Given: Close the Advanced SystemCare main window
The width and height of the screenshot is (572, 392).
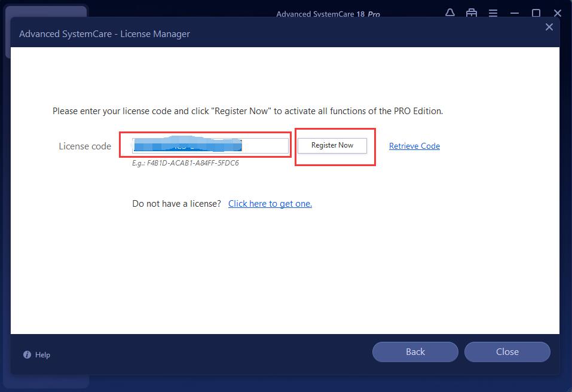Looking at the screenshot, I should click(x=558, y=13).
